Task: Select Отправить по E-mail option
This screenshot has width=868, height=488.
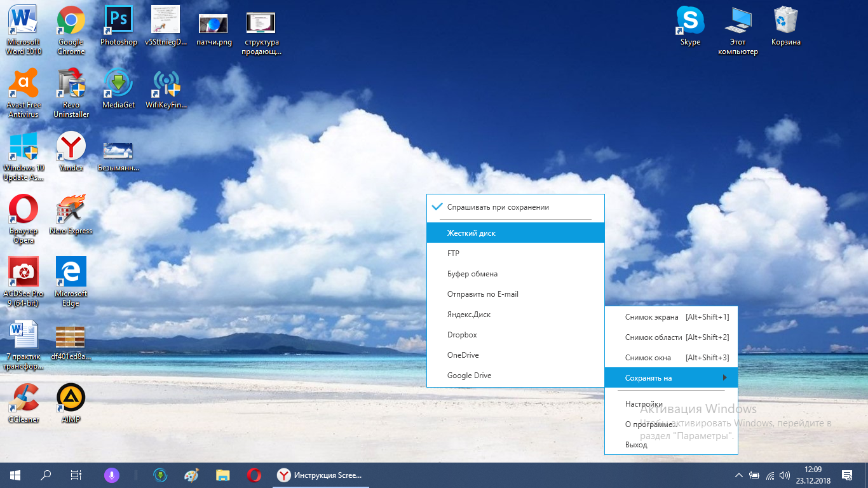Action: tap(515, 294)
